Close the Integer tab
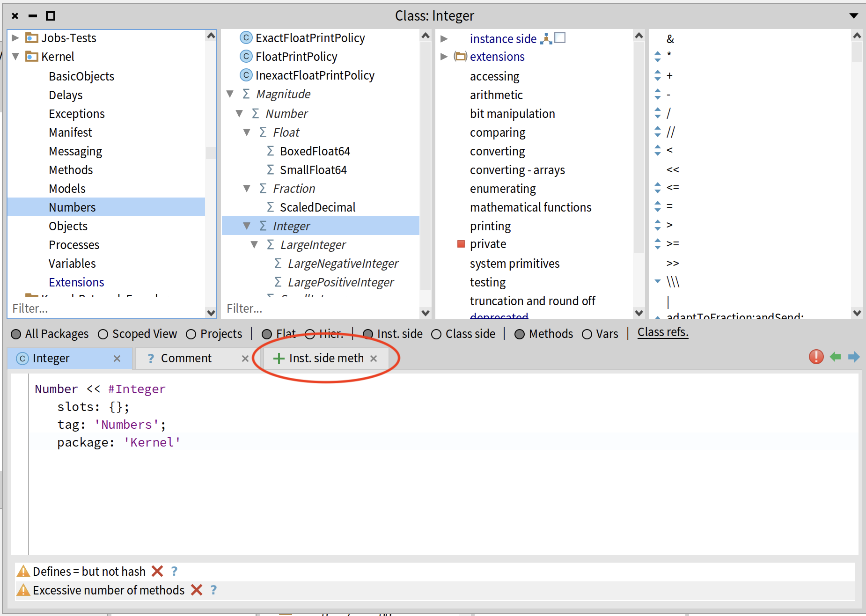This screenshot has height=616, width=866. [x=117, y=359]
